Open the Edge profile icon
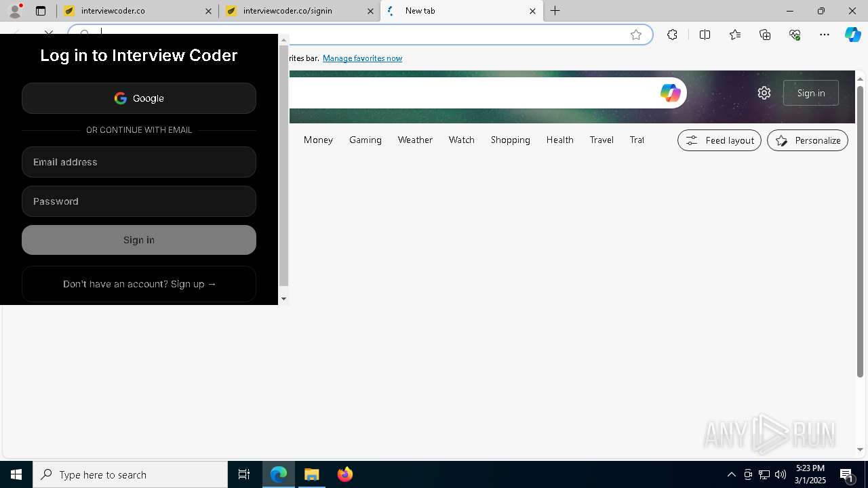 coord(15,11)
